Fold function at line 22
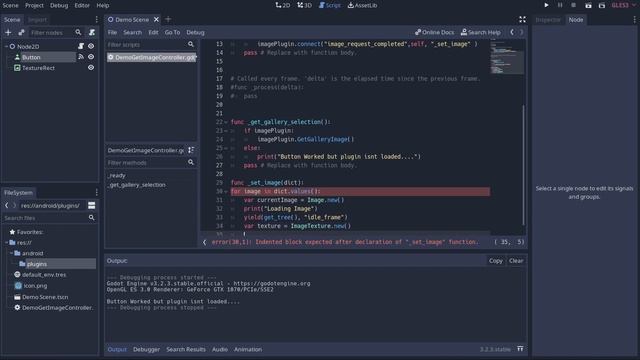640x360 pixels. pyautogui.click(x=226, y=122)
